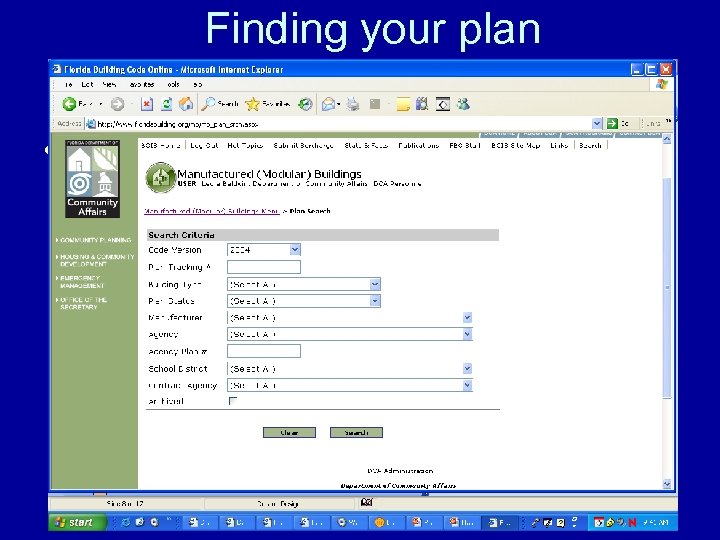The width and height of the screenshot is (720, 540).
Task: Click the active IE taskbar button
Action: pyautogui.click(x=499, y=522)
